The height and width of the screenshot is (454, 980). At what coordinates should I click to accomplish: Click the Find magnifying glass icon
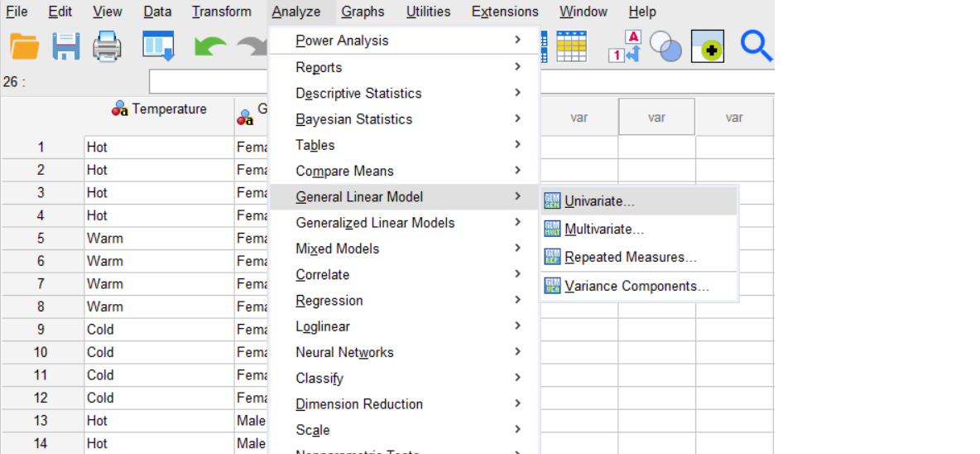tap(757, 47)
